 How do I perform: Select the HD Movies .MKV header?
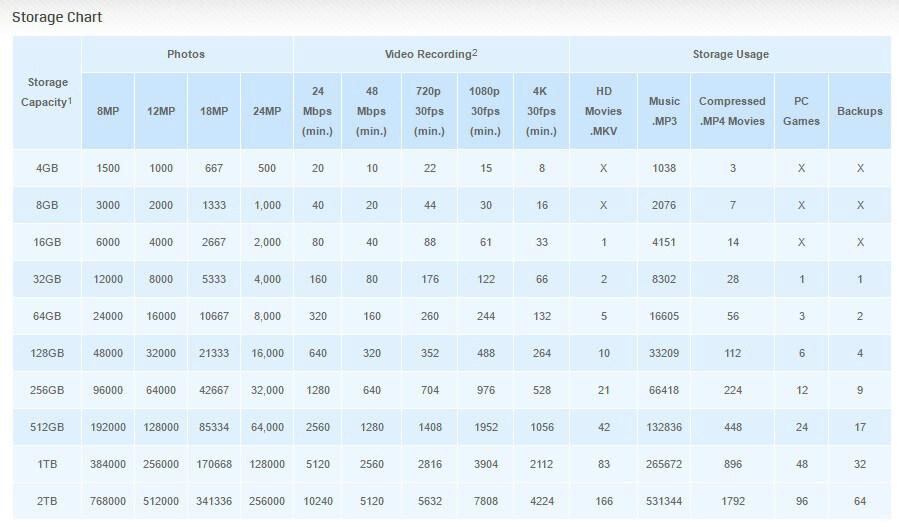[603, 111]
